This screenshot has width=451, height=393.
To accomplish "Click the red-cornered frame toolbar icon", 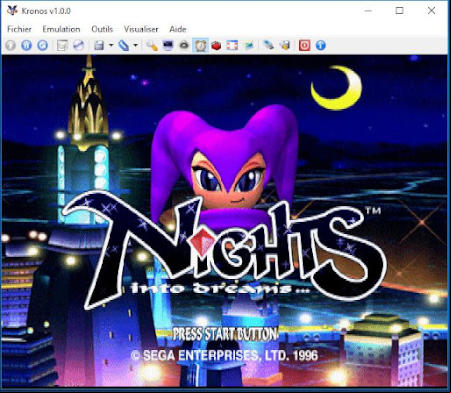I will [x=232, y=45].
